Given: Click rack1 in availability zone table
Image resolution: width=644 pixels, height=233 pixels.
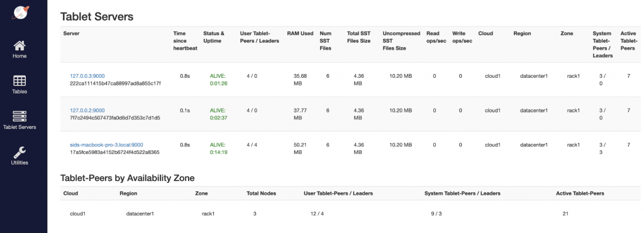Looking at the screenshot, I should [x=208, y=214].
